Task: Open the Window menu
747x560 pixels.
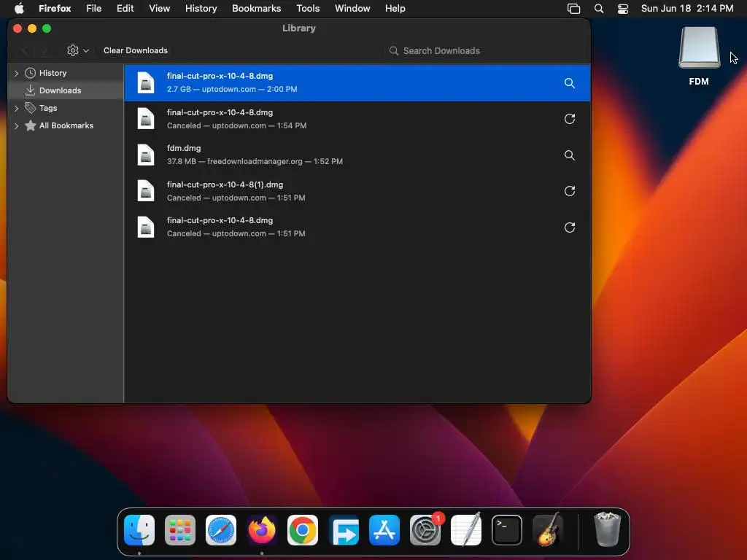Action: tap(352, 9)
